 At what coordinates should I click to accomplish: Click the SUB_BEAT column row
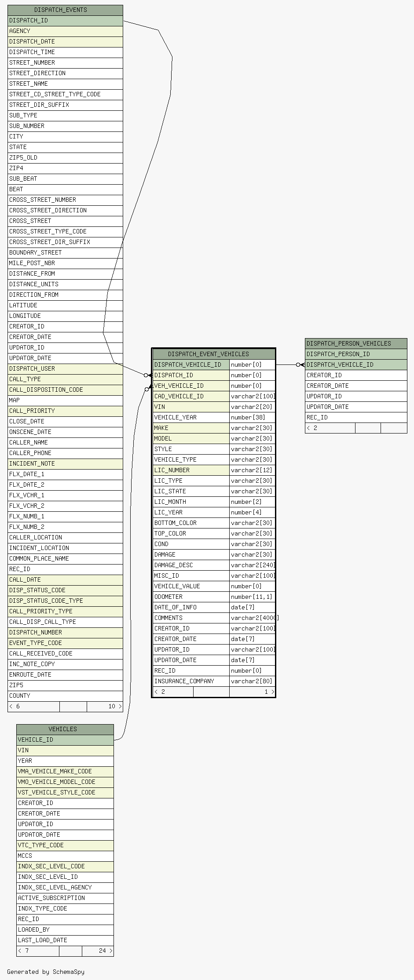tap(65, 179)
